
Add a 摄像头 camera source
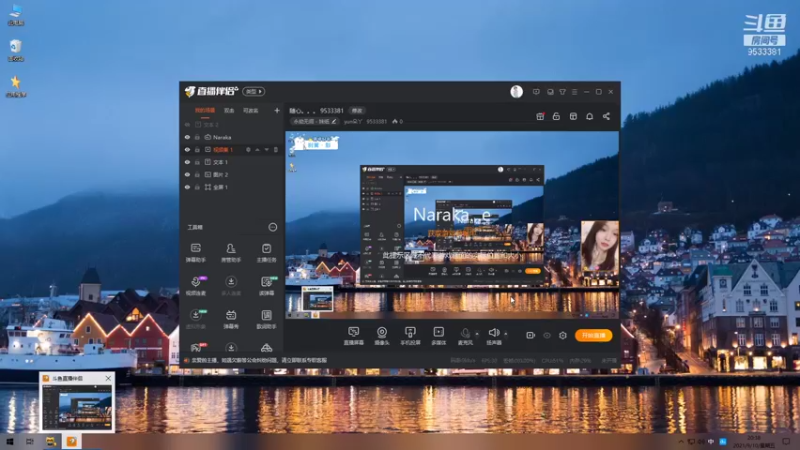382,336
